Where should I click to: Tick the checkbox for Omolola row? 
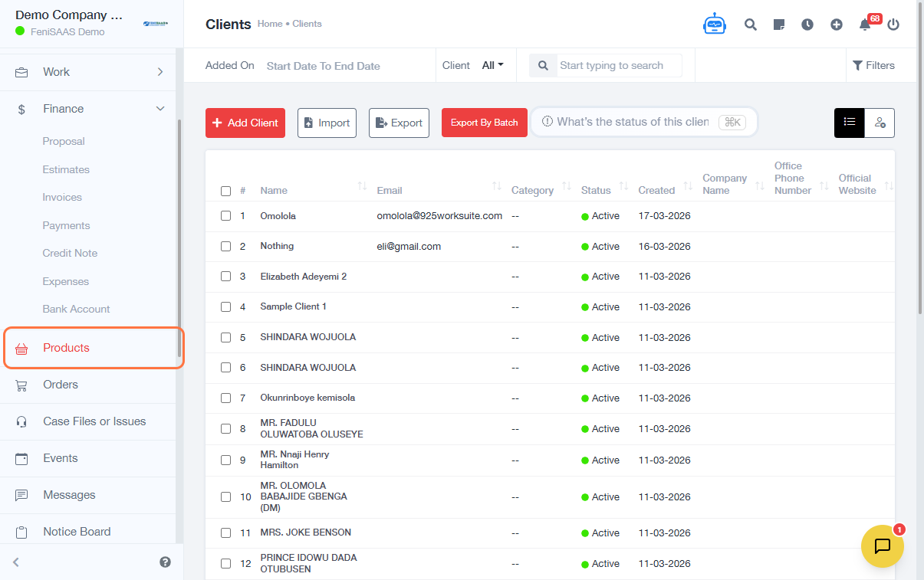coord(225,216)
